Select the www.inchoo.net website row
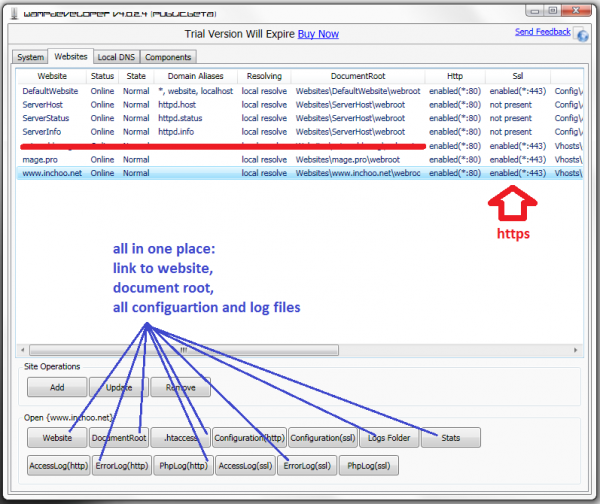The image size is (600, 504). 300,173
